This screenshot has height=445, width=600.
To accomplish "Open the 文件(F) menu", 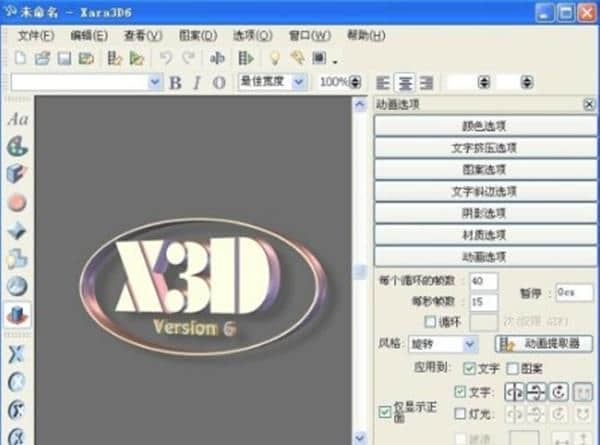I will pyautogui.click(x=35, y=35).
